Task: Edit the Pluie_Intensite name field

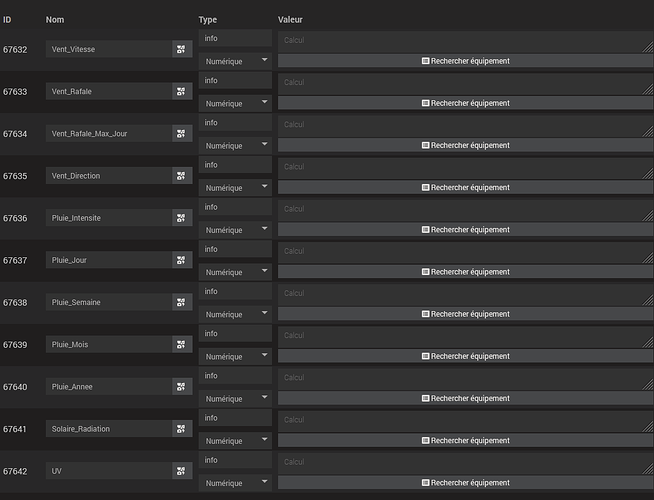Action: pos(109,218)
